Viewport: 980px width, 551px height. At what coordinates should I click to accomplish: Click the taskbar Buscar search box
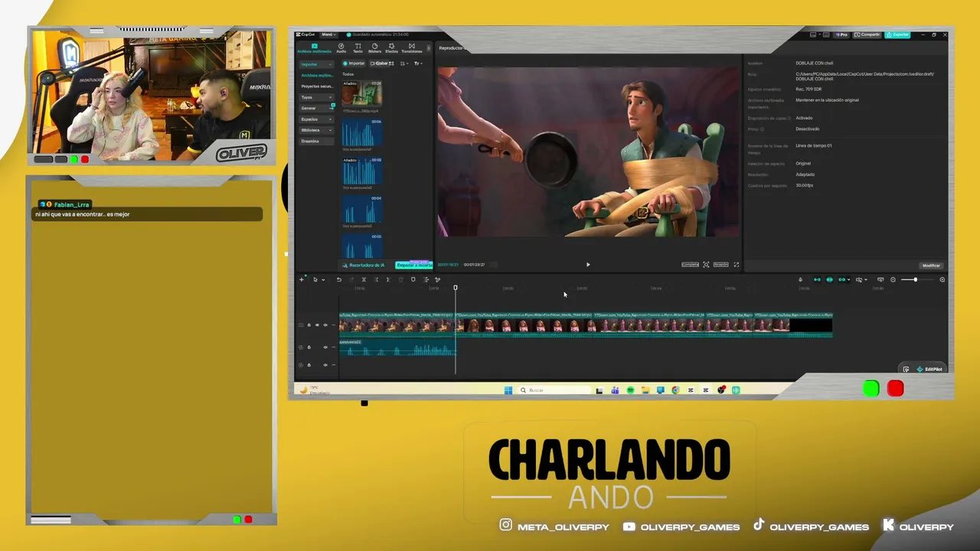[555, 390]
